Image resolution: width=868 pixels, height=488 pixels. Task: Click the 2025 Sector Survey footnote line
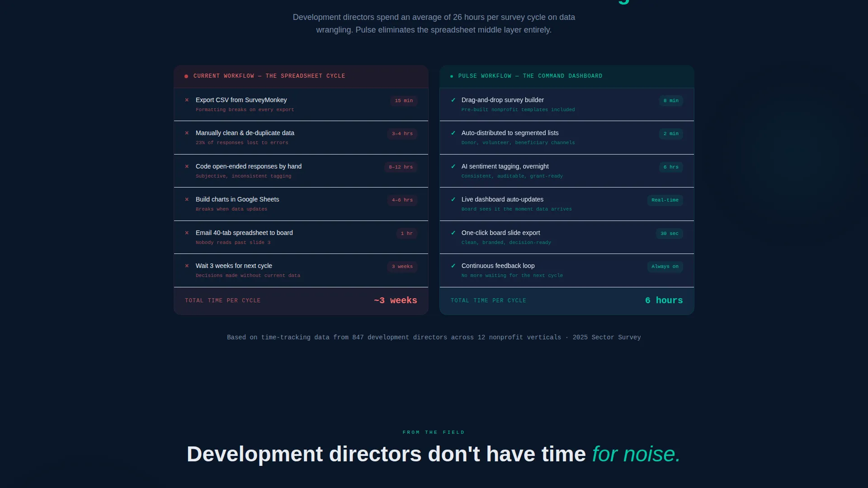tap(434, 338)
